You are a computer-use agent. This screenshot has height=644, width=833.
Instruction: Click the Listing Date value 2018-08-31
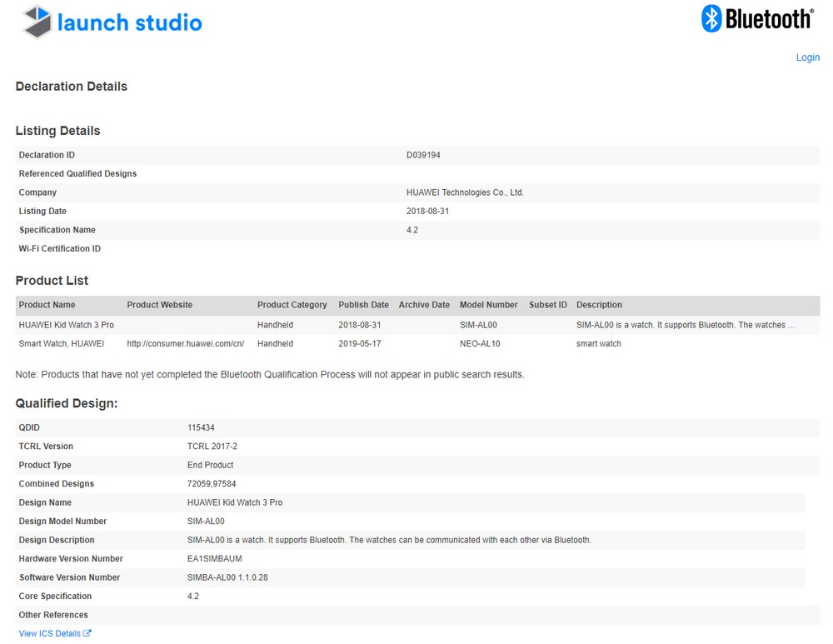427,211
